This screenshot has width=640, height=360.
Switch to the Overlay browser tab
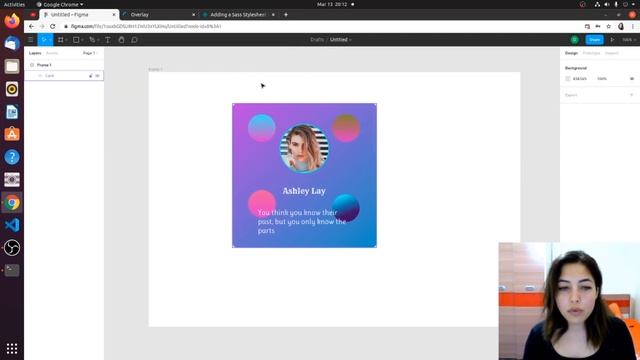click(x=158, y=14)
